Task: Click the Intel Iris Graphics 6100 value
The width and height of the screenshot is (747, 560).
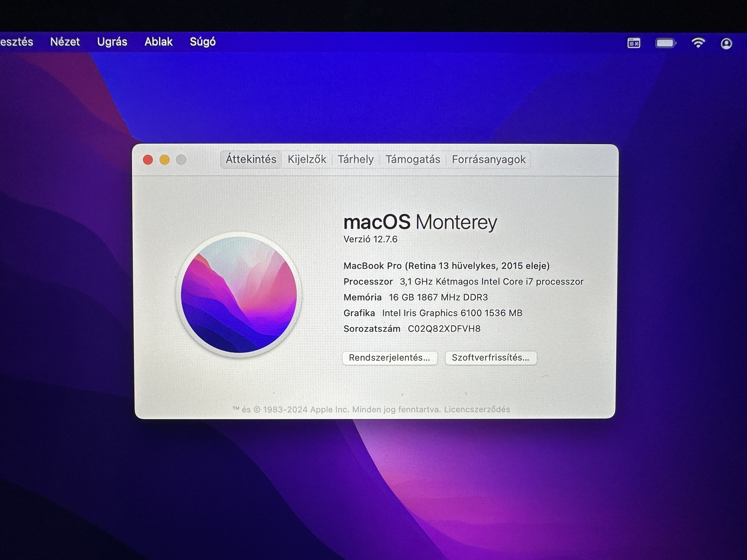Action: [x=452, y=313]
